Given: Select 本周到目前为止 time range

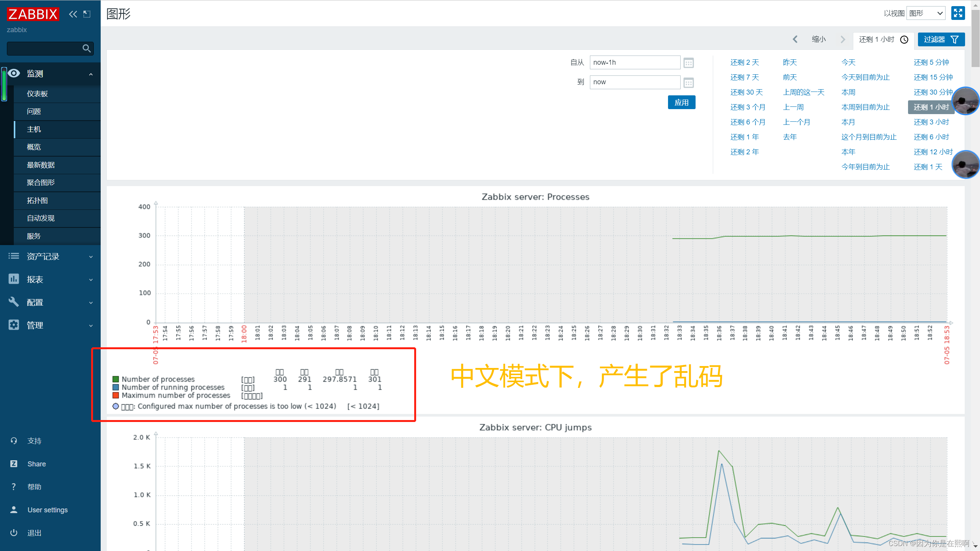Looking at the screenshot, I should 865,107.
